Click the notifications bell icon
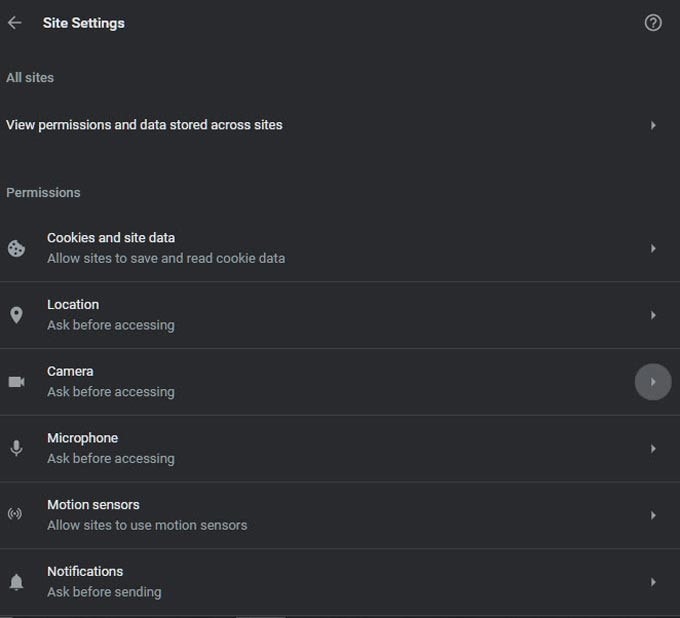Viewport: 680px width, 618px height. (x=16, y=582)
